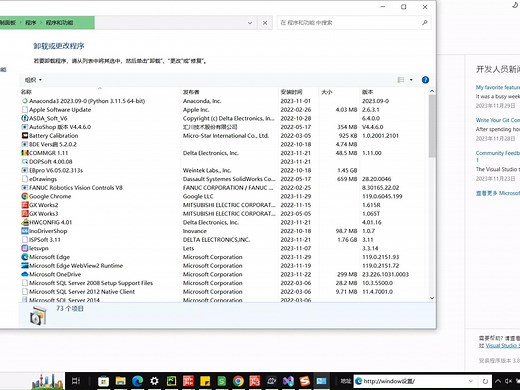The width and height of the screenshot is (520, 390).
Task: Open Visual Studio taskbar icon
Action: (x=288, y=381)
